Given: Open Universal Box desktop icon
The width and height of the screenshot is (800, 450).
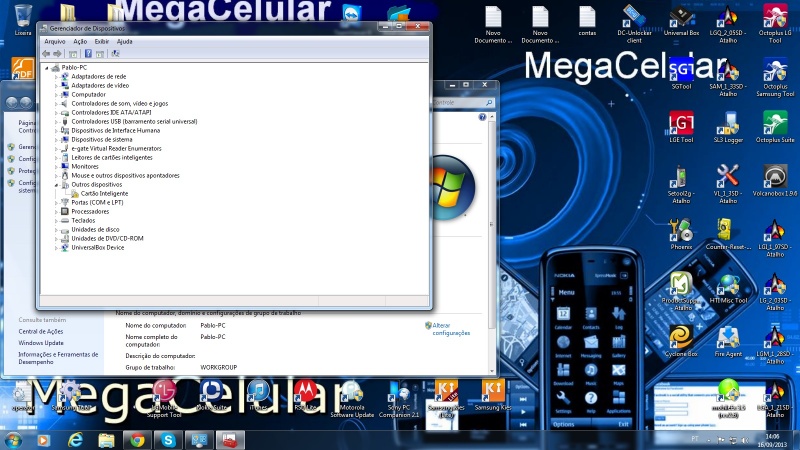Looking at the screenshot, I should click(681, 20).
